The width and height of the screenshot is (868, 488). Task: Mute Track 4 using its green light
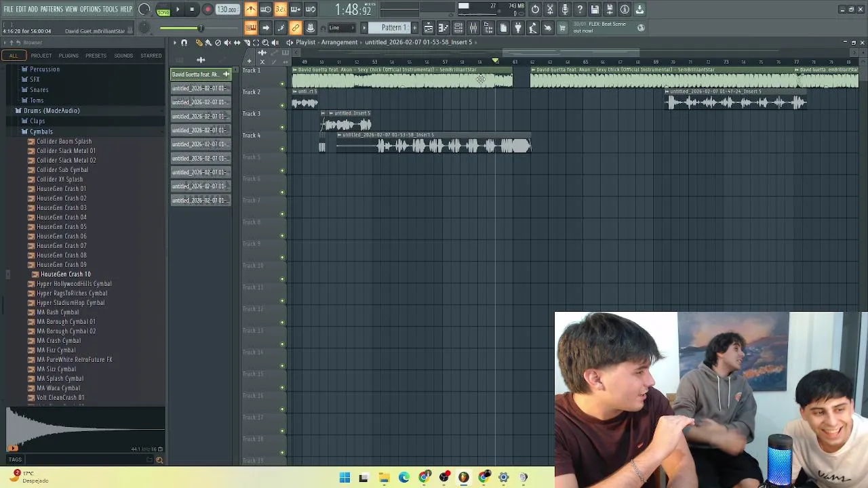(x=282, y=148)
